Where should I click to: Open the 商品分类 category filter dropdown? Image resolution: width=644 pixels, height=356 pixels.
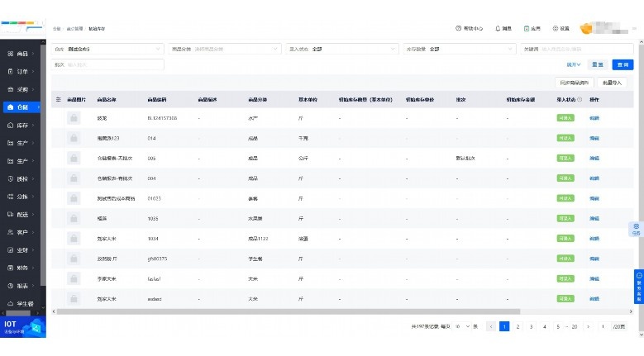click(x=225, y=49)
